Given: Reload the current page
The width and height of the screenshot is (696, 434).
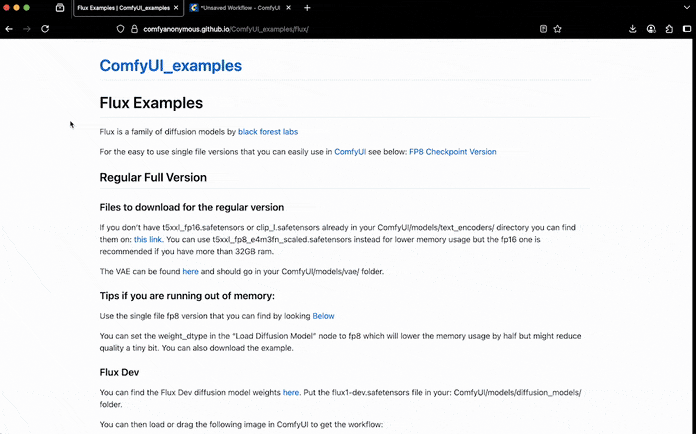Looking at the screenshot, I should (x=45, y=29).
